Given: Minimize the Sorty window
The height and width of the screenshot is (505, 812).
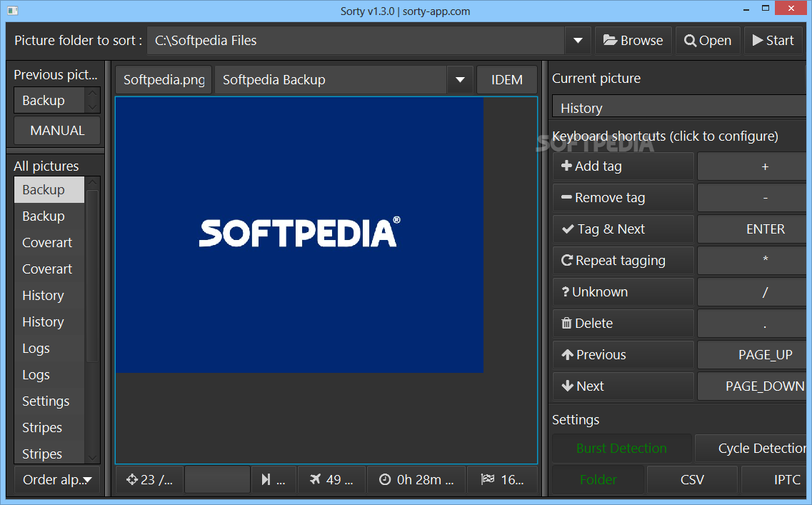Looking at the screenshot, I should click(x=746, y=9).
